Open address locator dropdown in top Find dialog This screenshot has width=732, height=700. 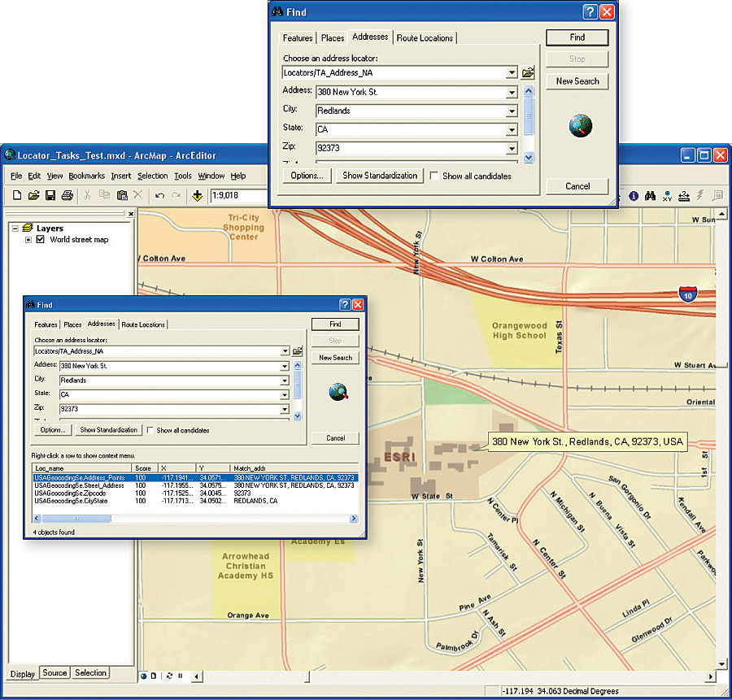[x=512, y=73]
